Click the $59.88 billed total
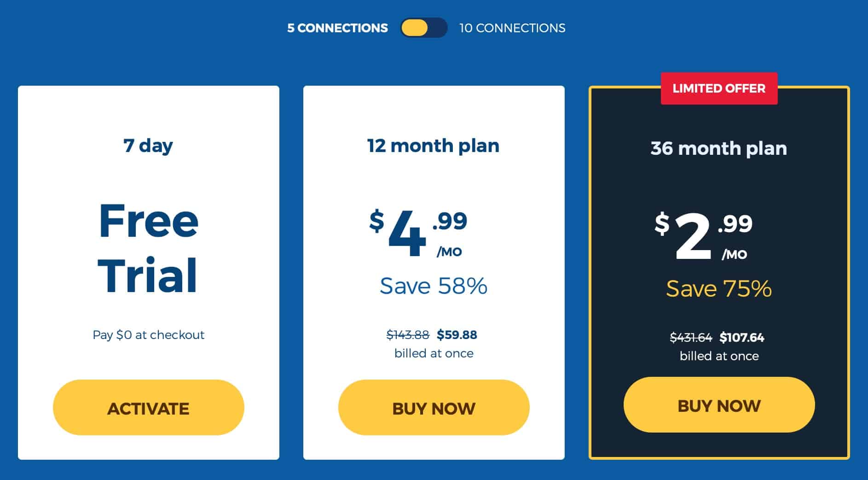The height and width of the screenshot is (480, 868). click(x=457, y=335)
